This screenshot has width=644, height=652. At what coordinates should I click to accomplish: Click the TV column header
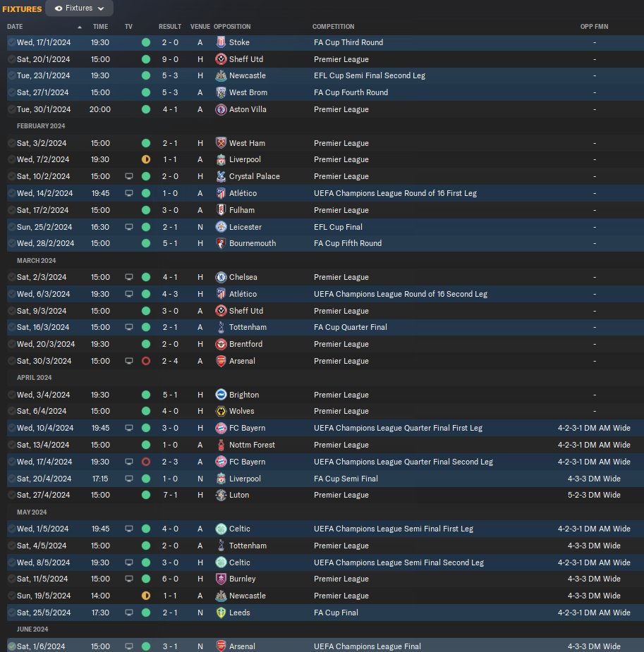128,27
